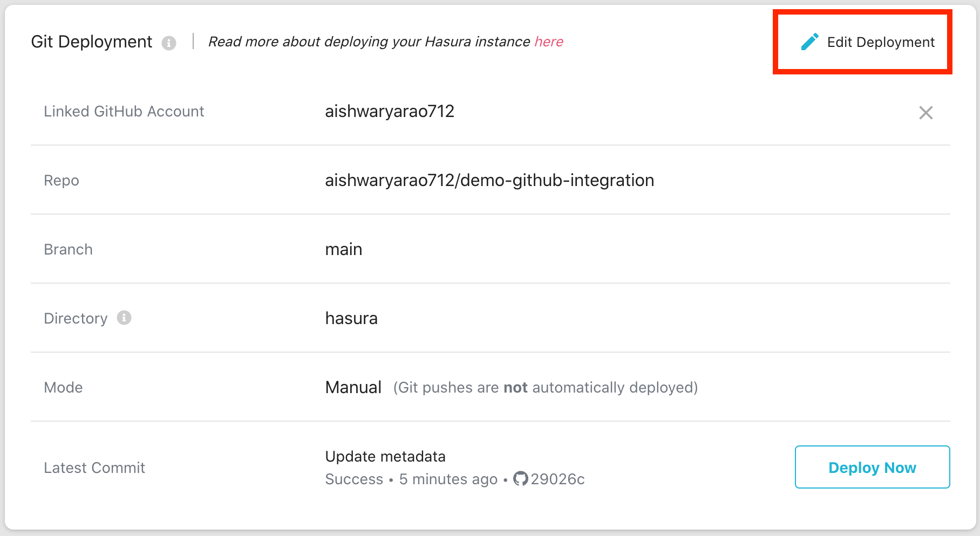Click the info icon beside Git Deployment
Screen dimensions: 980x536
click(x=169, y=43)
